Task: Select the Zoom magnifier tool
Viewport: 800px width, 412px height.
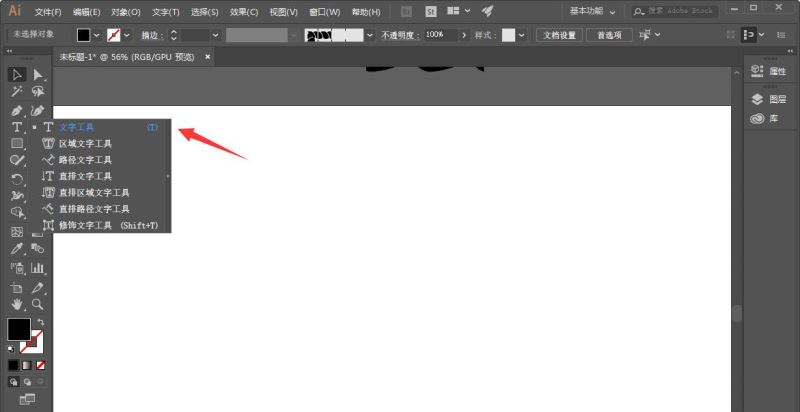Action: tap(37, 304)
